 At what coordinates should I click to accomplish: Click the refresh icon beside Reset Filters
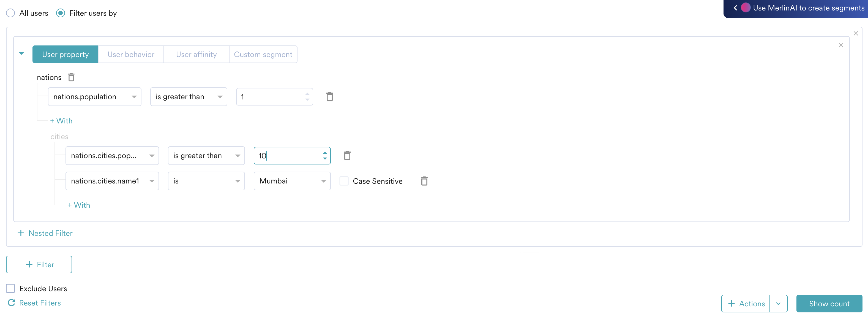click(x=11, y=303)
